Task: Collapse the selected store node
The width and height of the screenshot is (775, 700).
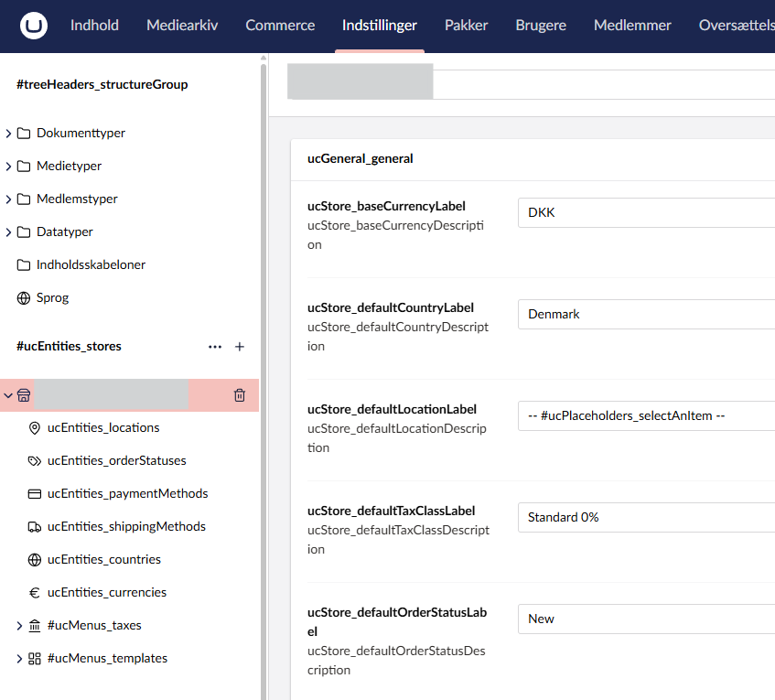Action: 9,395
